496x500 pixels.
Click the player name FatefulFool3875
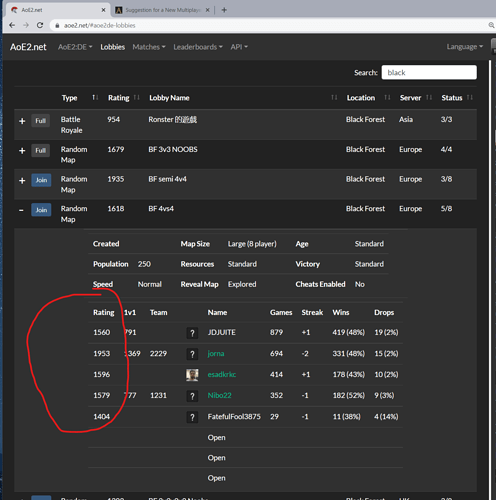[234, 416]
